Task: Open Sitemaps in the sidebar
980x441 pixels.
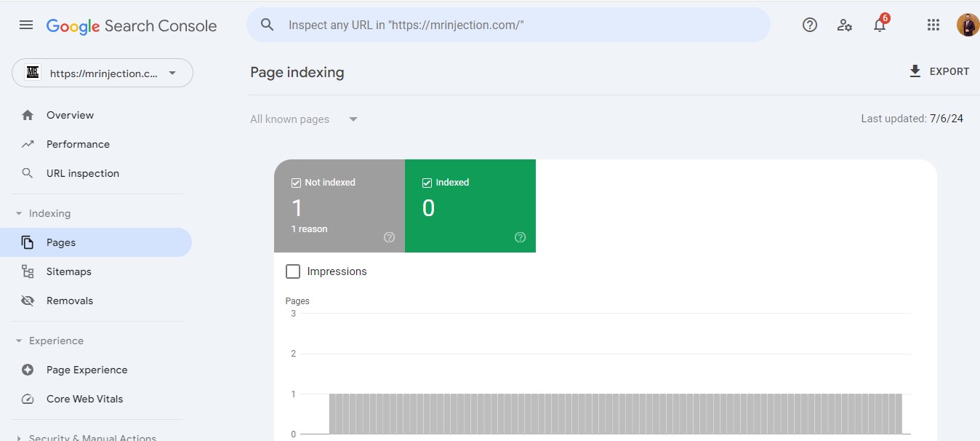Action: [x=68, y=271]
